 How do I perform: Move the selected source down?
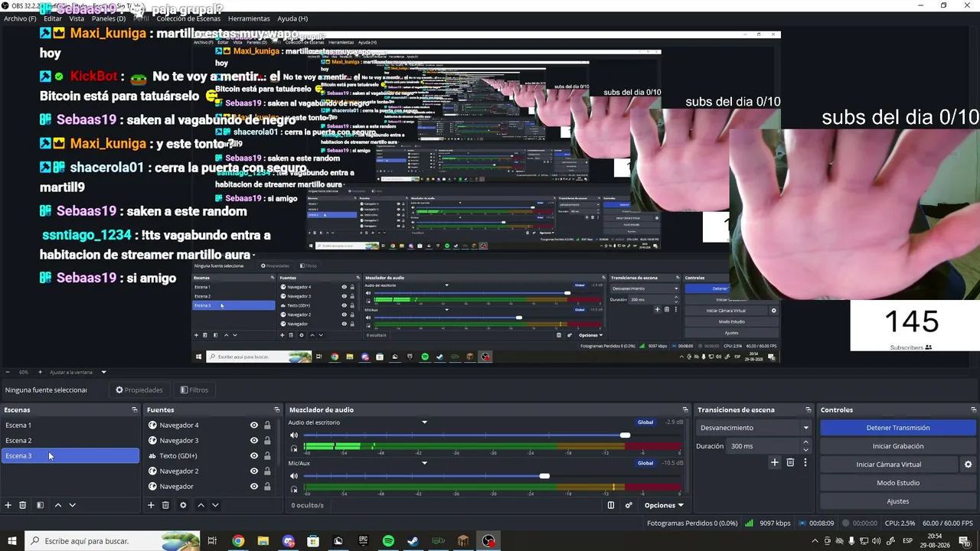pyautogui.click(x=215, y=505)
